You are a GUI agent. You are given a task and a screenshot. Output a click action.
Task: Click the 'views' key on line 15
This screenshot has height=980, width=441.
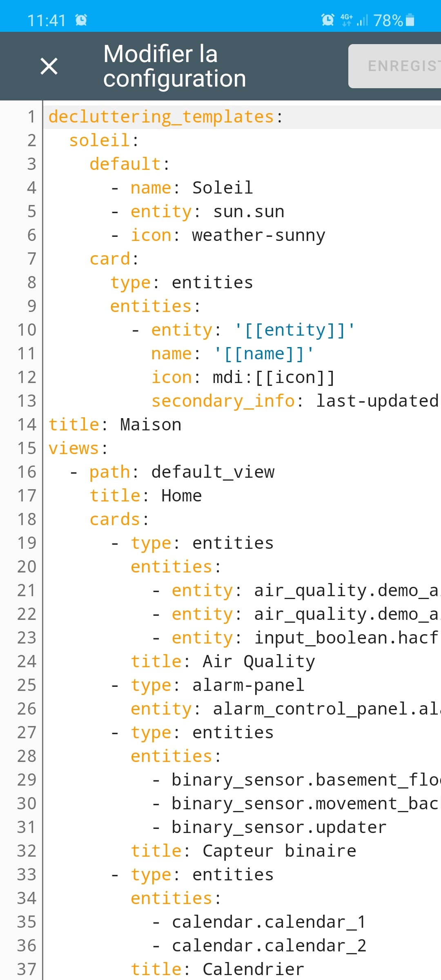(73, 449)
